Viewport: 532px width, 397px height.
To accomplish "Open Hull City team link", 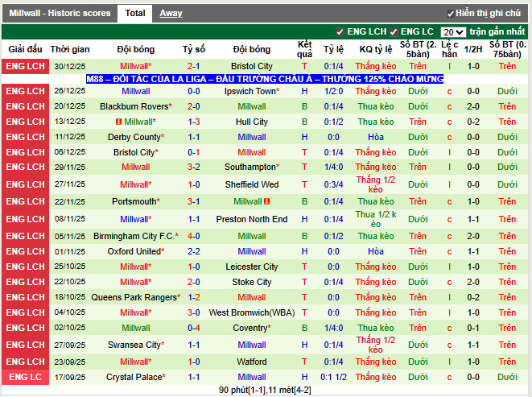I will pos(252,122).
